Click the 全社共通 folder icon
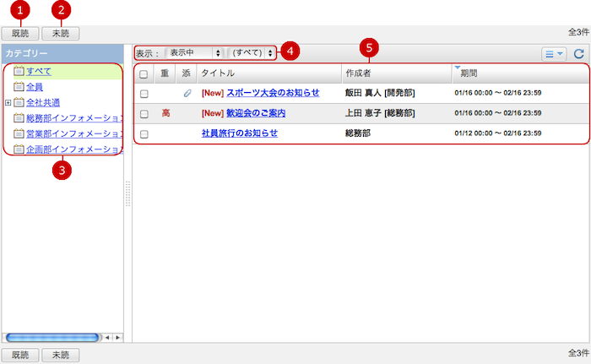The image size is (591, 364). click(x=19, y=102)
